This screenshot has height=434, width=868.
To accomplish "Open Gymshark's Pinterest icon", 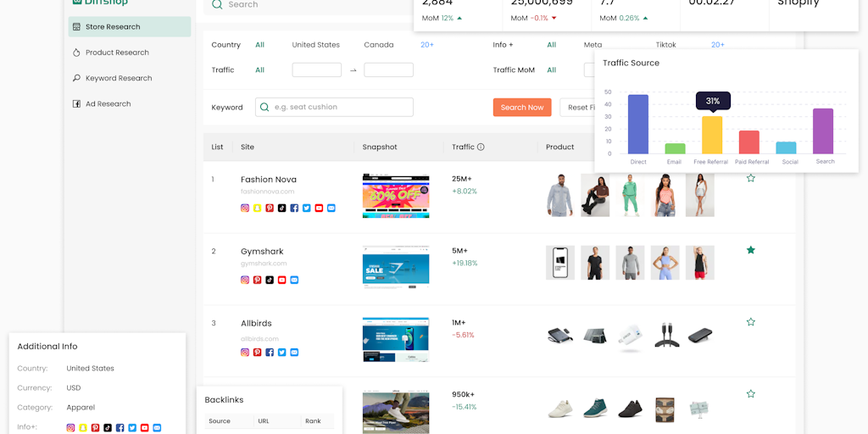I will [257, 280].
